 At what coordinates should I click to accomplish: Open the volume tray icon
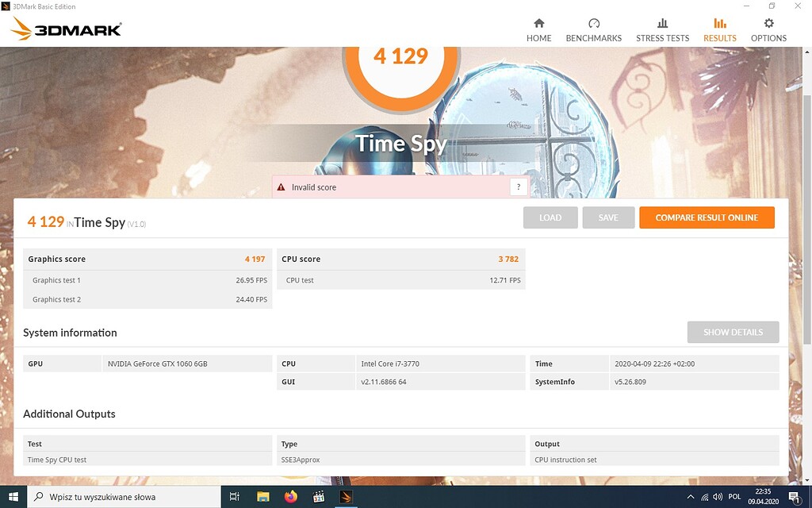click(718, 497)
